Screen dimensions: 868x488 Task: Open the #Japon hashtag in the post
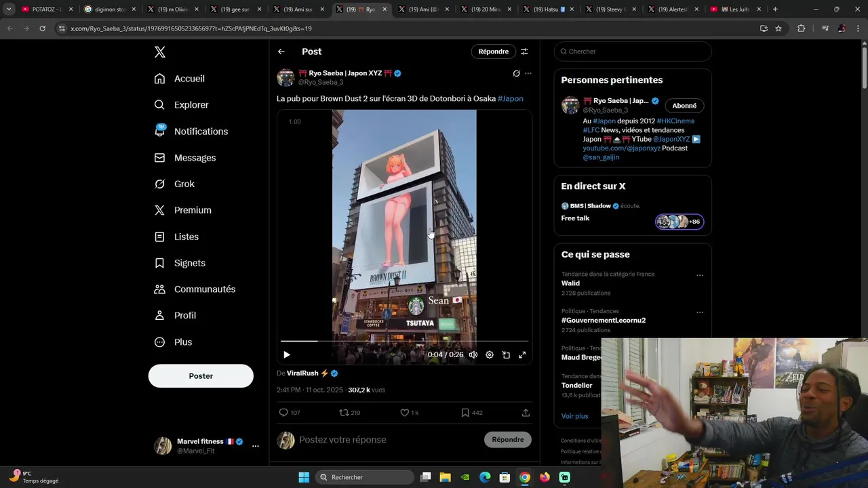tap(511, 99)
